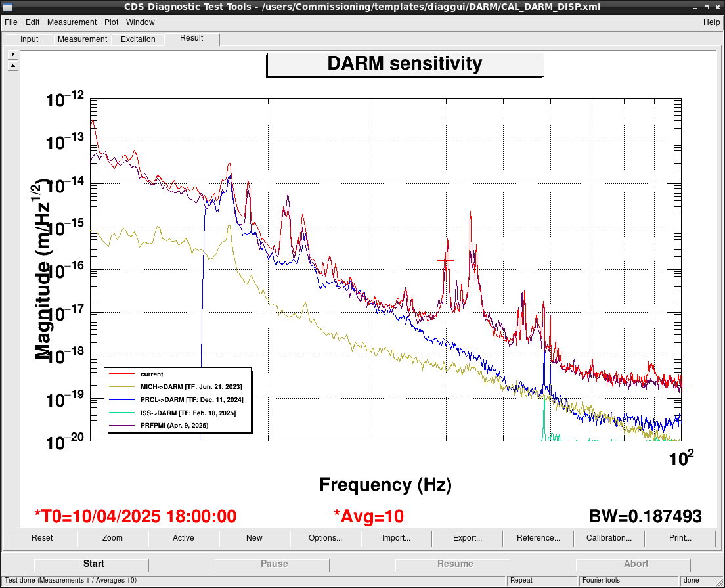Click the window menu icon in title bar
This screenshot has width=725, height=588.
click(8, 7)
